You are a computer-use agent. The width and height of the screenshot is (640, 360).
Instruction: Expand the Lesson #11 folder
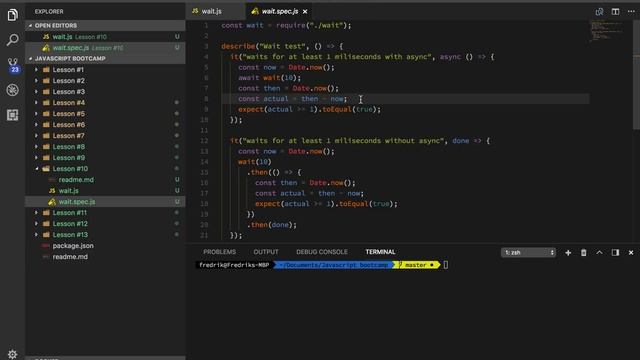pos(105,213)
